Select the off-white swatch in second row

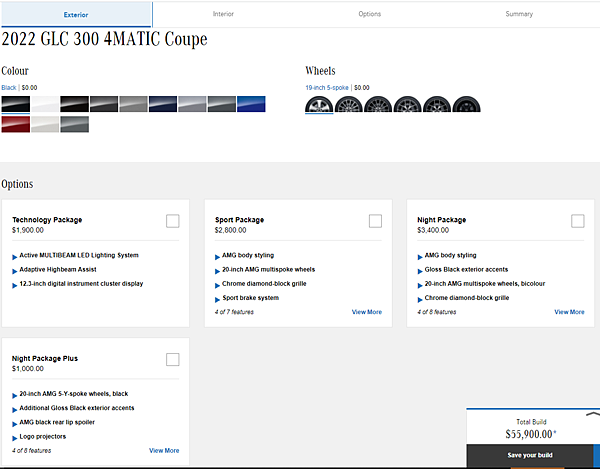coord(45,124)
